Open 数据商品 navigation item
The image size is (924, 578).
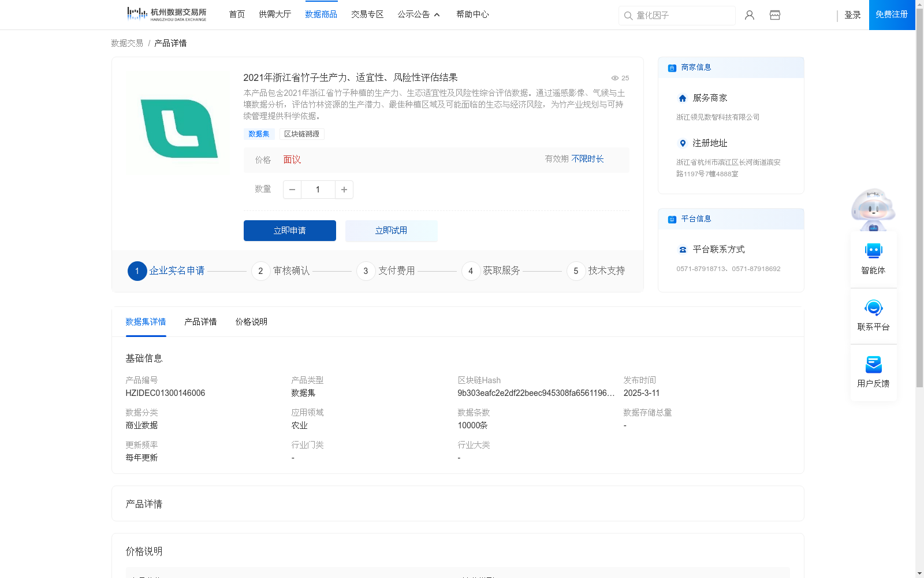(321, 14)
